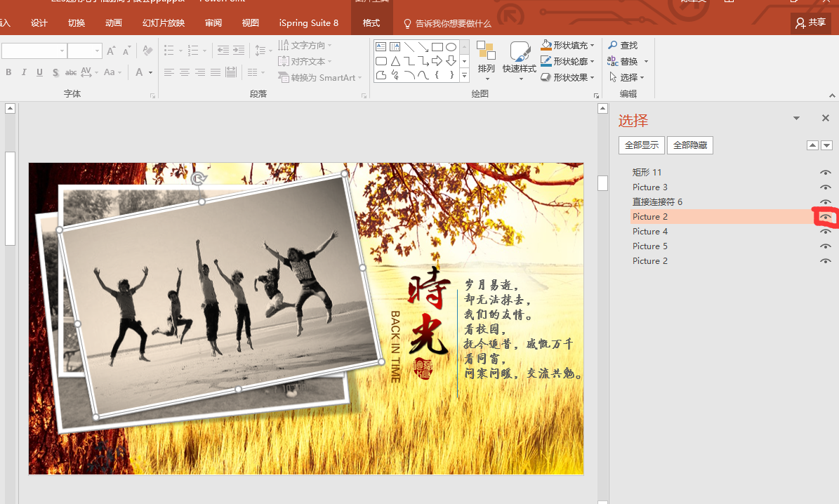Click the rotation handle above the photo
Viewport: 839px width, 504px height.
pyautogui.click(x=199, y=178)
